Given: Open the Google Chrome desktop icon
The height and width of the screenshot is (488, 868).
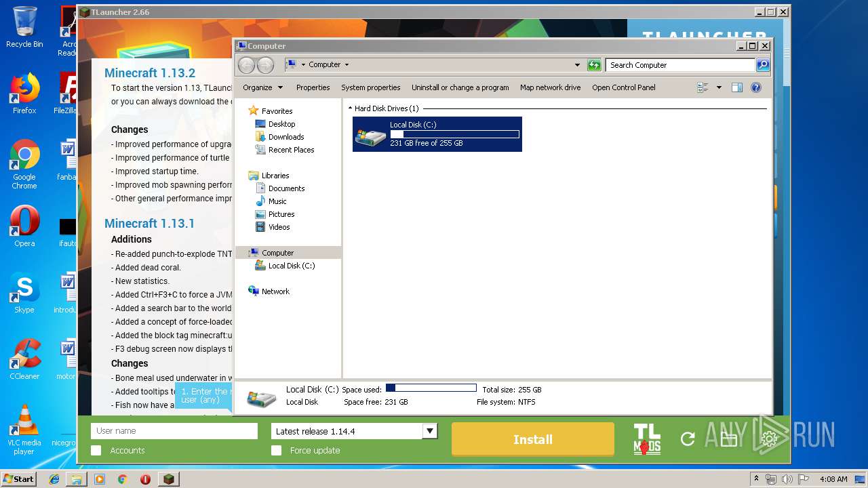Looking at the screenshot, I should 24,165.
